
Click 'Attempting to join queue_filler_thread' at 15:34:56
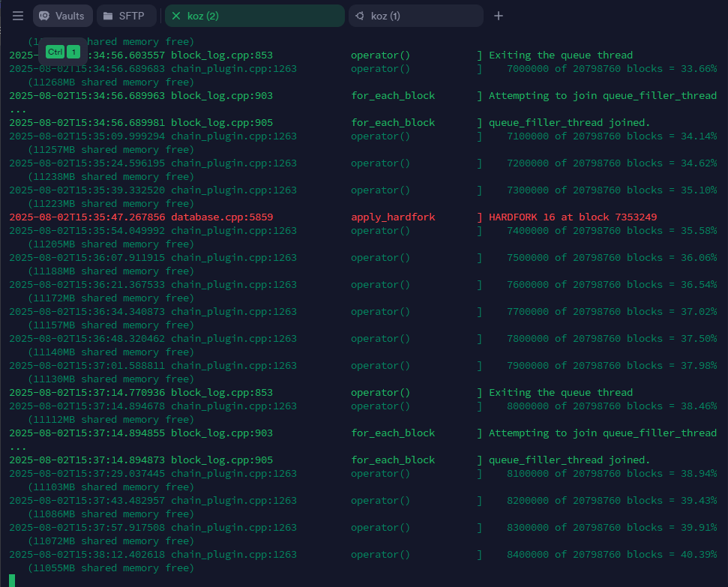tap(603, 96)
